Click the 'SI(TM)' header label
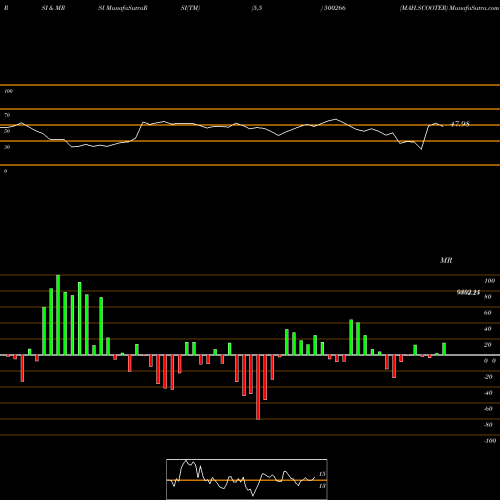This screenshot has width=500, height=500. point(190,8)
